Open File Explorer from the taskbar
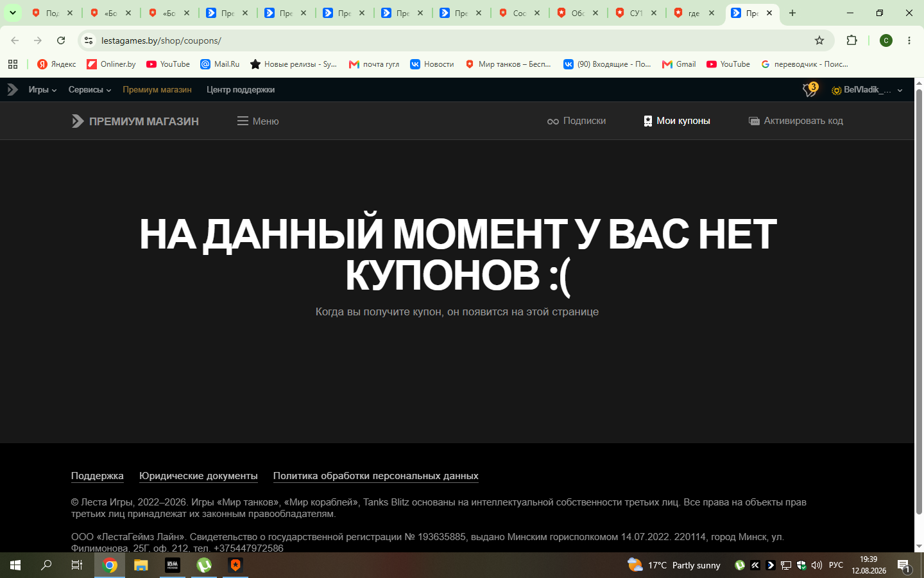The height and width of the screenshot is (578, 924). tap(141, 565)
